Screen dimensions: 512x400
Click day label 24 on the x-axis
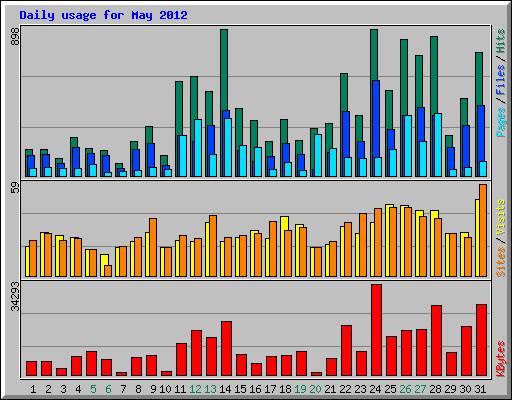coord(375,389)
